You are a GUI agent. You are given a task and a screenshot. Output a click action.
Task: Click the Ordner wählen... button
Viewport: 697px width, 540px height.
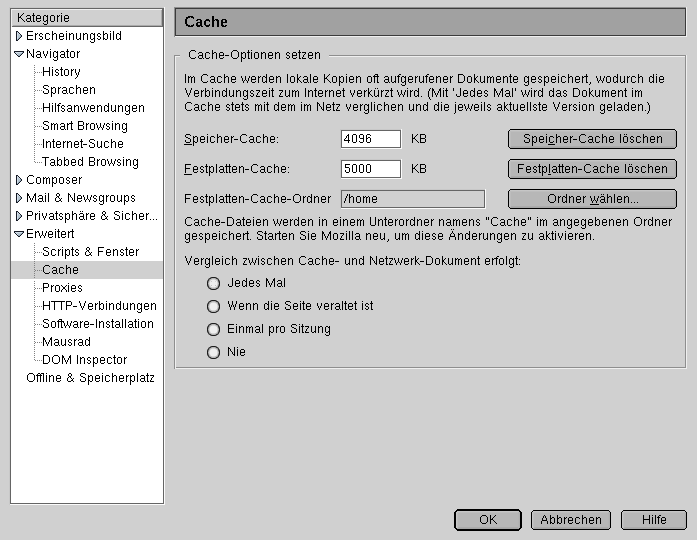coord(593,199)
